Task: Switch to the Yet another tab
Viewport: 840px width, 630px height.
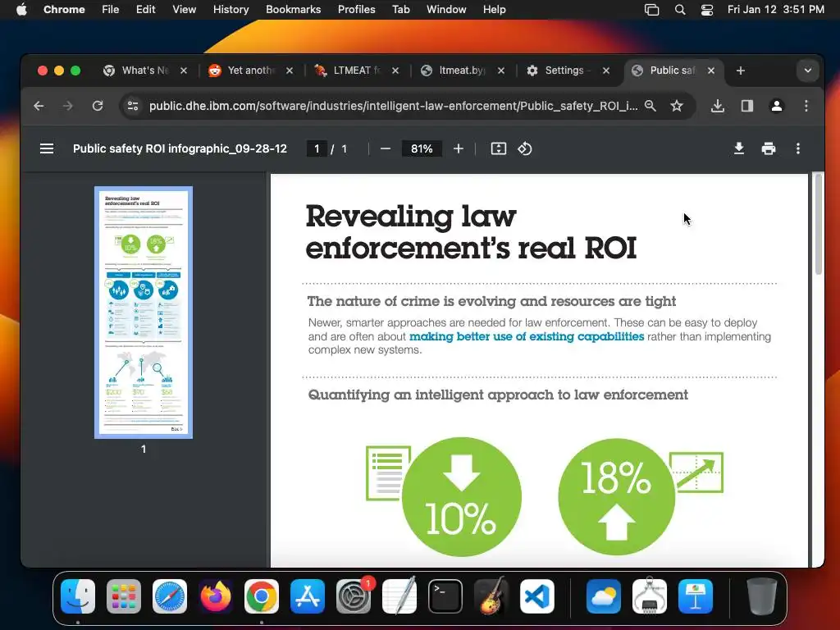Action: click(x=251, y=71)
